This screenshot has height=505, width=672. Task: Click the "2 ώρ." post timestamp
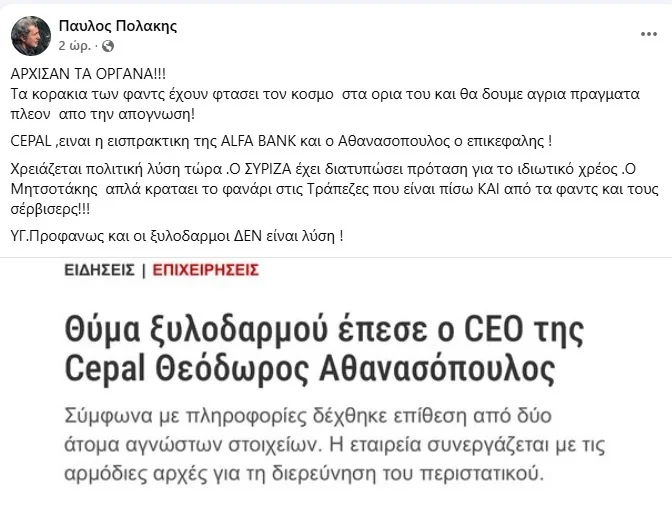(77, 46)
